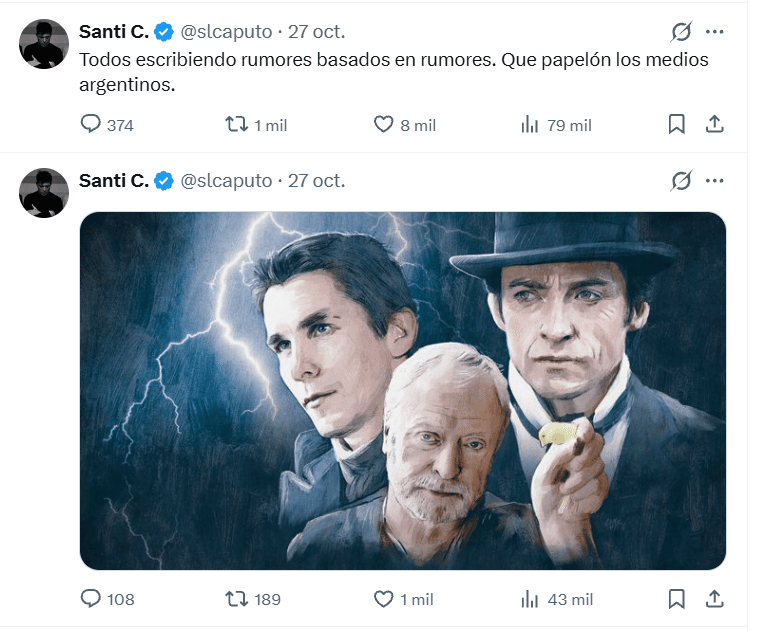Expand three-dot menu on the image tweet

point(714,181)
